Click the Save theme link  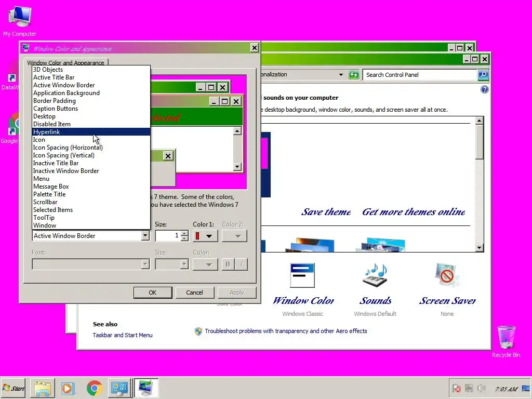[x=326, y=212]
